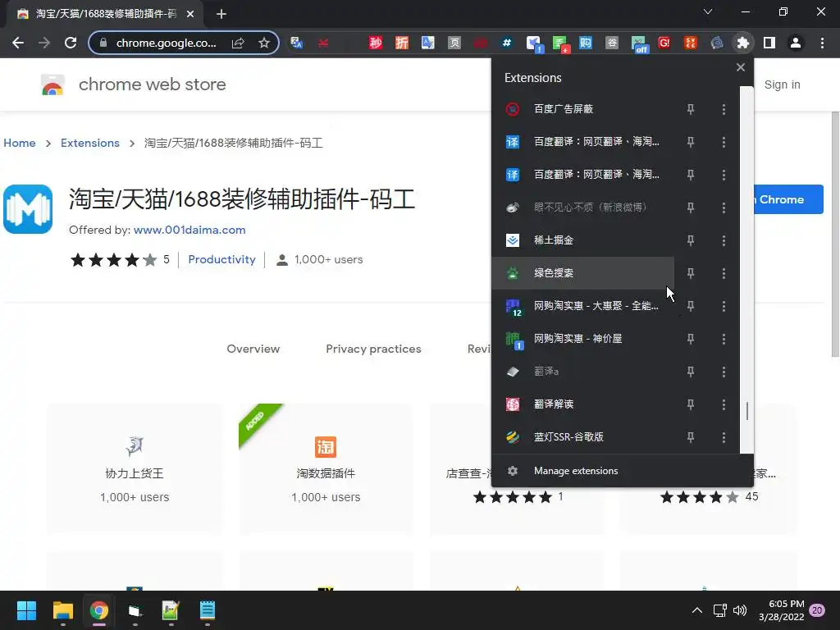This screenshot has width=840, height=630.
Task: Open the red G! extension icon
Action: pos(664,43)
